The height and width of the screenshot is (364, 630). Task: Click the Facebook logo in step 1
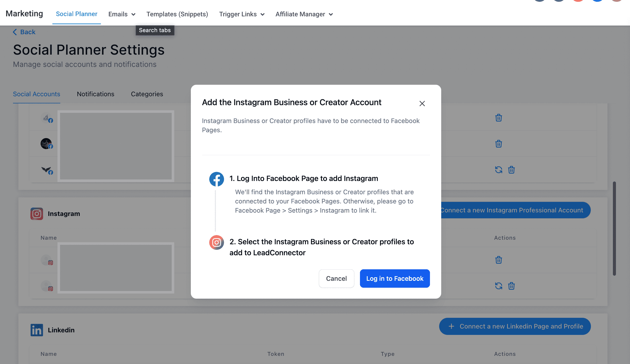point(217,179)
